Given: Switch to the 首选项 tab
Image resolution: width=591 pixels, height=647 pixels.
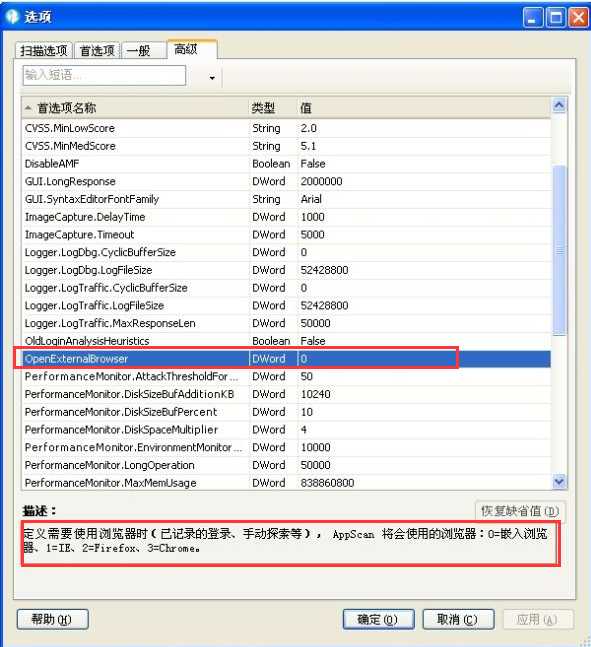Looking at the screenshot, I should 97,51.
